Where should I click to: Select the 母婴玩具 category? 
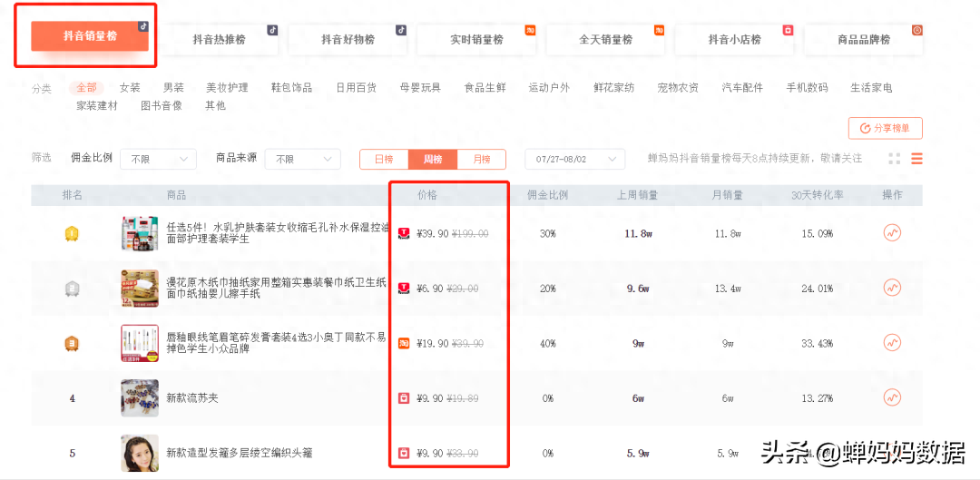[421, 87]
